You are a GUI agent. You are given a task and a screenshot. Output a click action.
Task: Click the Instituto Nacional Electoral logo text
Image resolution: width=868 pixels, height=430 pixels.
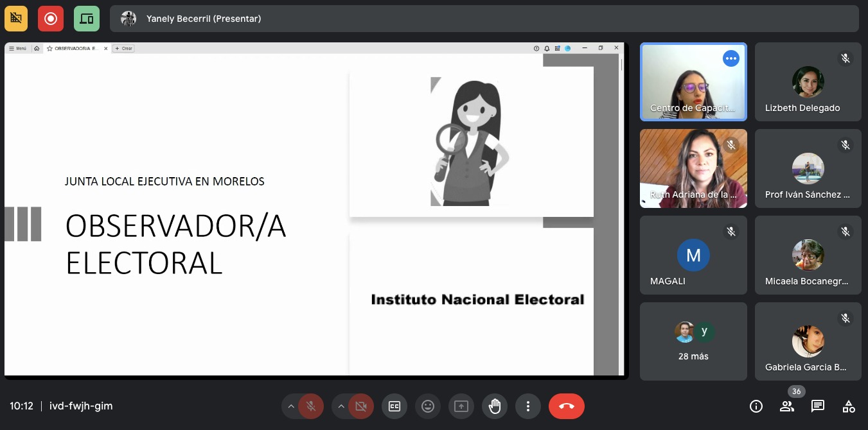(477, 299)
